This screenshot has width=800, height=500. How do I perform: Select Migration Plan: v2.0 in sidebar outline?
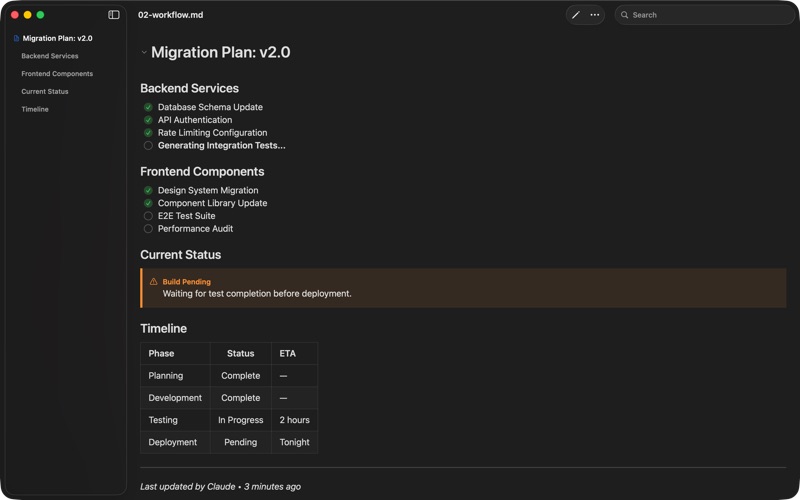[x=57, y=38]
